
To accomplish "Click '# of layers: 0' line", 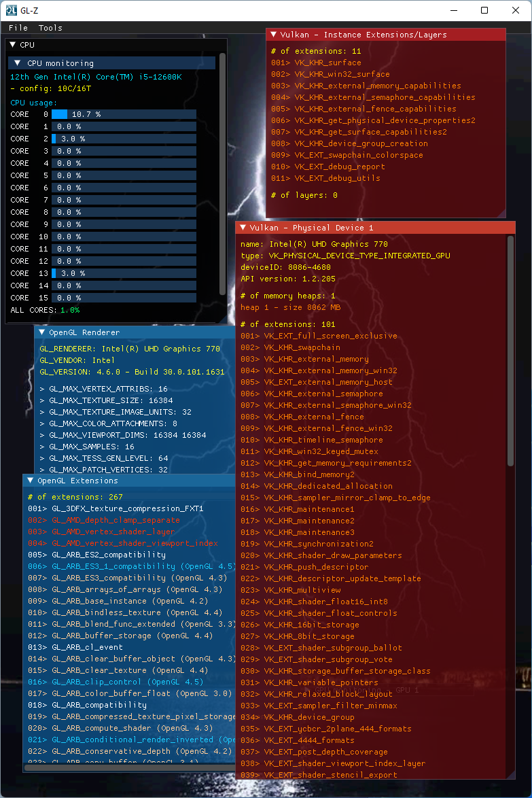I will point(304,196).
